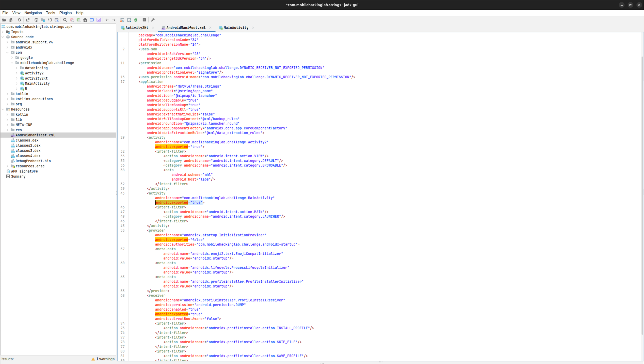Reload files with the refresh icon

[x=19, y=20]
